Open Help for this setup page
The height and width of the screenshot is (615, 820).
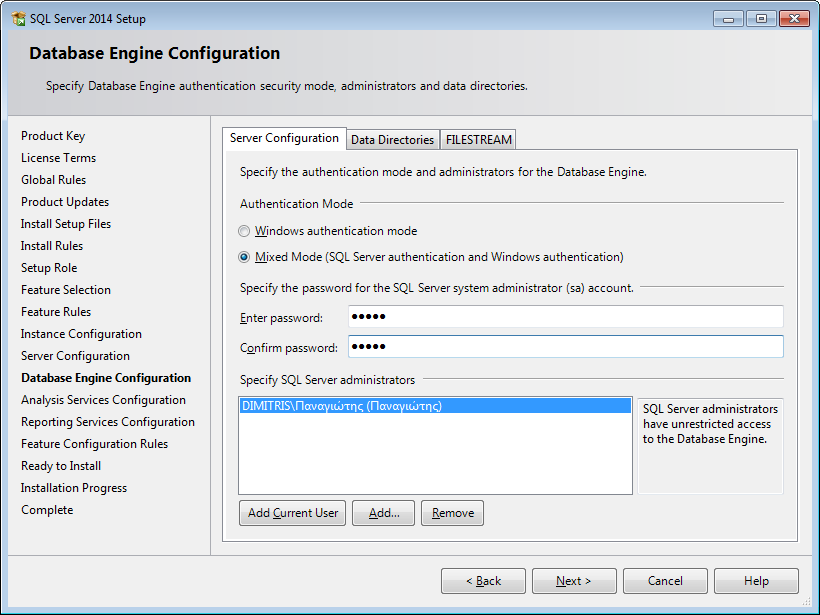click(x=756, y=581)
